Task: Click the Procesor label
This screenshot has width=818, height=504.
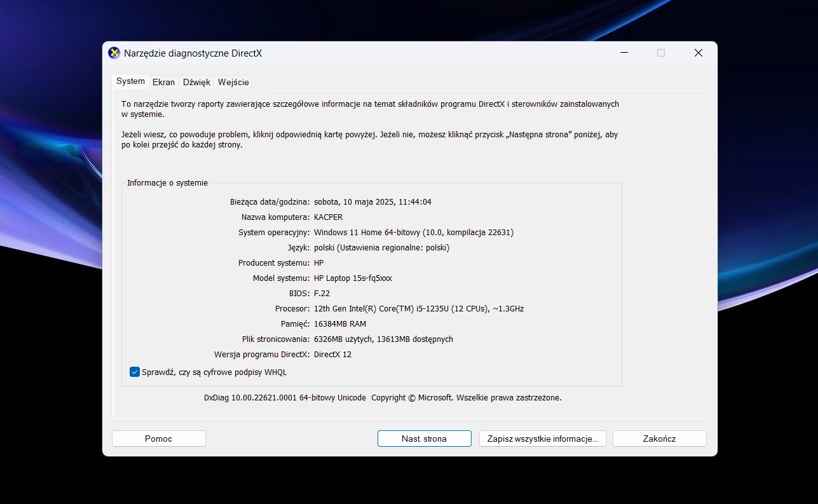Action: (292, 308)
